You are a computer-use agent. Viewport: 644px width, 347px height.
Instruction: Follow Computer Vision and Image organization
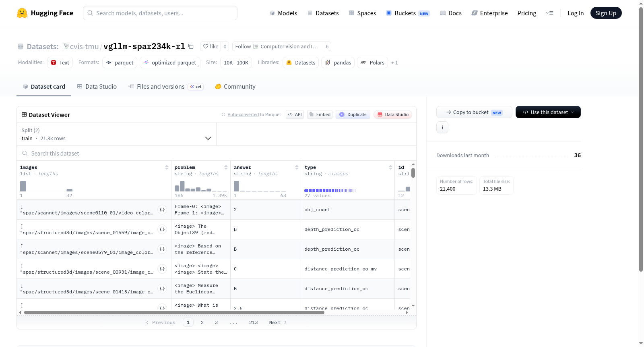[x=278, y=46]
